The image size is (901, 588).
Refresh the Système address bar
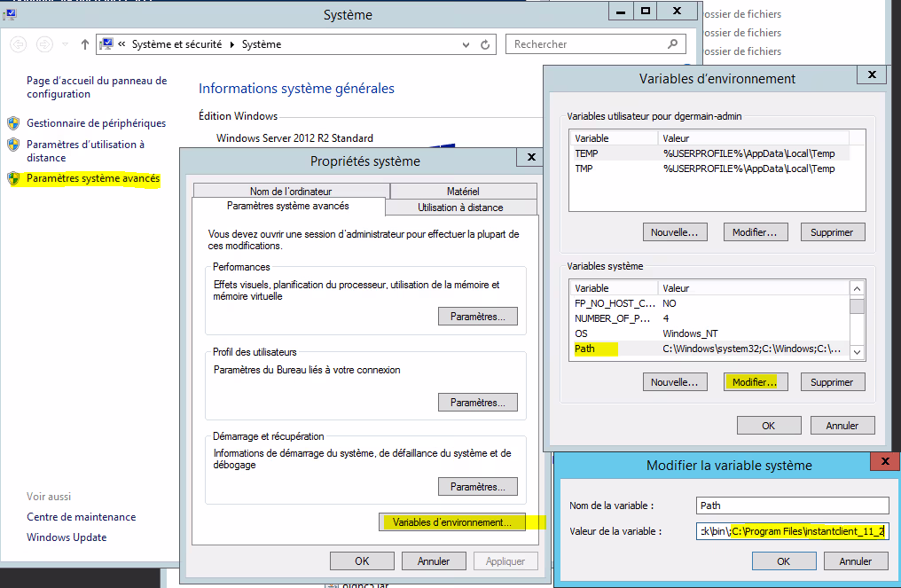point(485,44)
